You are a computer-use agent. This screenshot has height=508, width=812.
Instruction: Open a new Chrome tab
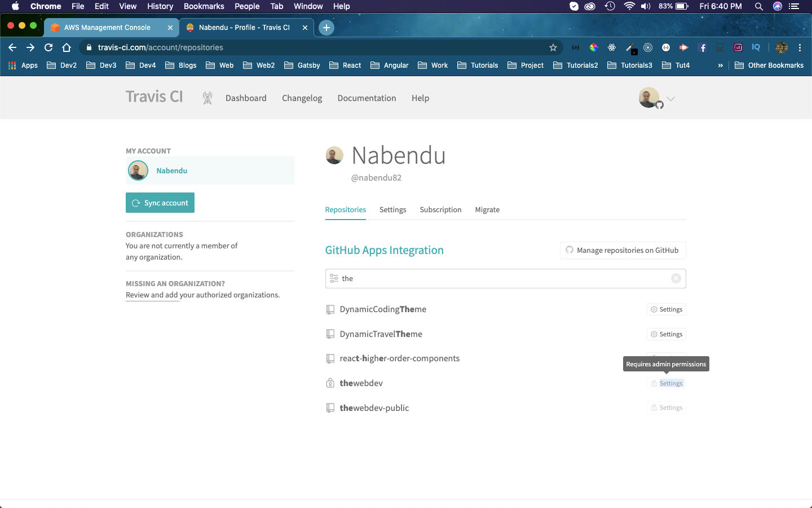[326, 27]
